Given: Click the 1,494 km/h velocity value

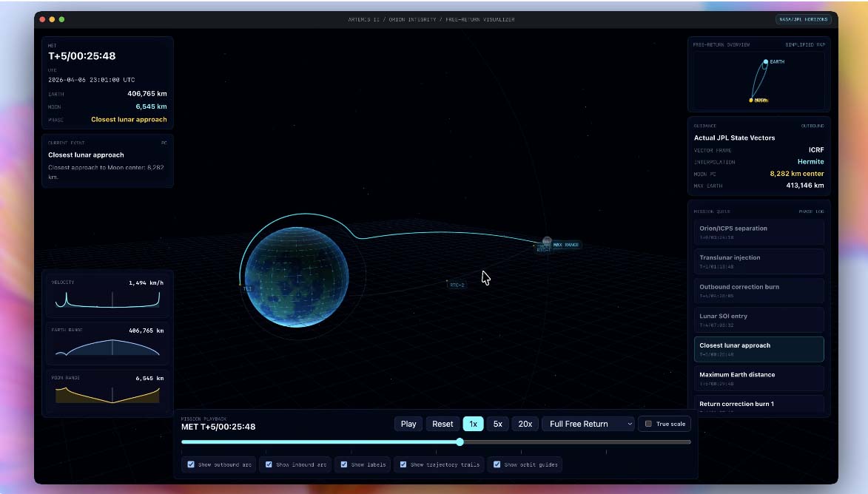Looking at the screenshot, I should (146, 282).
